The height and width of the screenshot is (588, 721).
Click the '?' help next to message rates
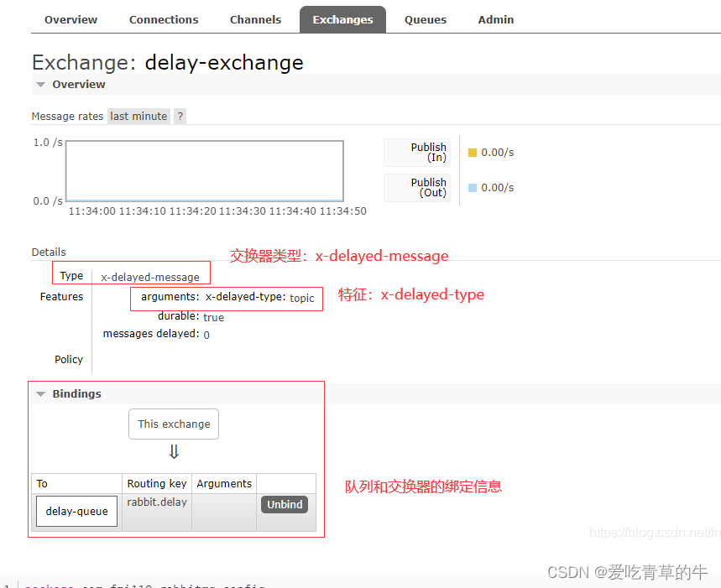(x=180, y=117)
